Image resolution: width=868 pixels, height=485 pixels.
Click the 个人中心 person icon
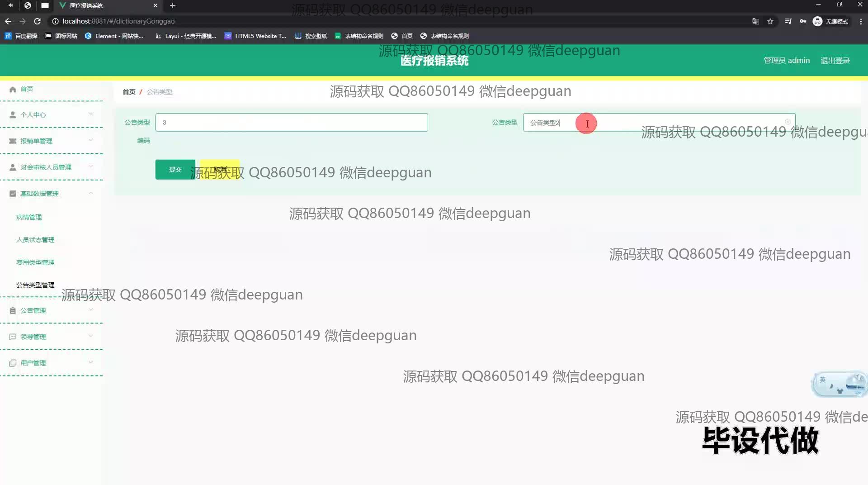point(13,115)
